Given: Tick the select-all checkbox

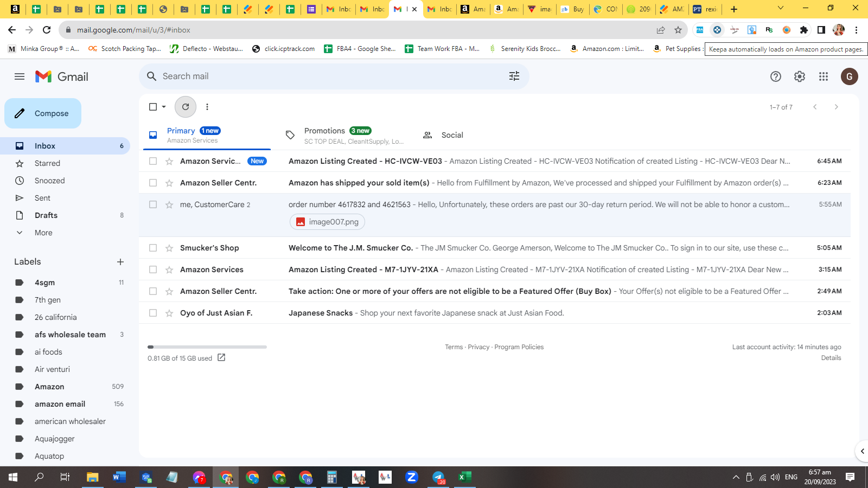Looking at the screenshot, I should [x=153, y=107].
